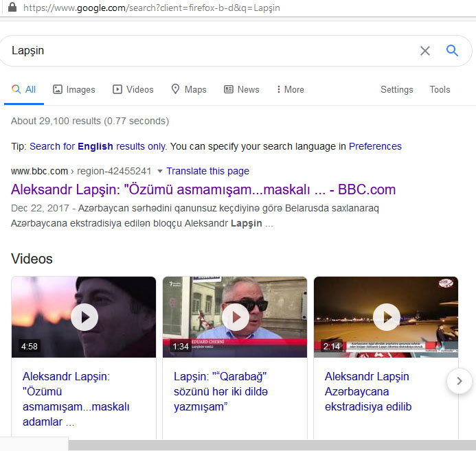Open video titled Aleksandr Lapşin: "Özümü asmamışam
The height and width of the screenshot is (451, 476).
76,399
